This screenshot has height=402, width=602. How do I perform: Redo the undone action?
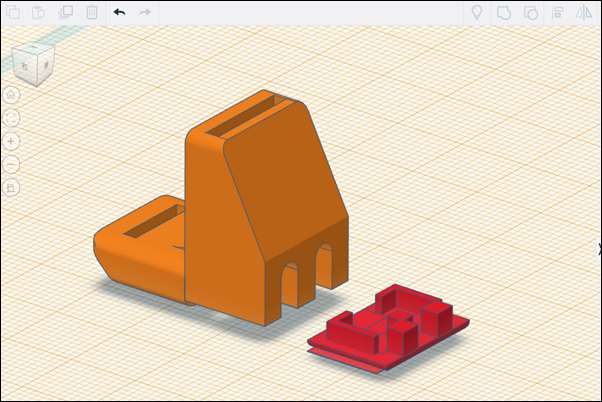point(145,12)
